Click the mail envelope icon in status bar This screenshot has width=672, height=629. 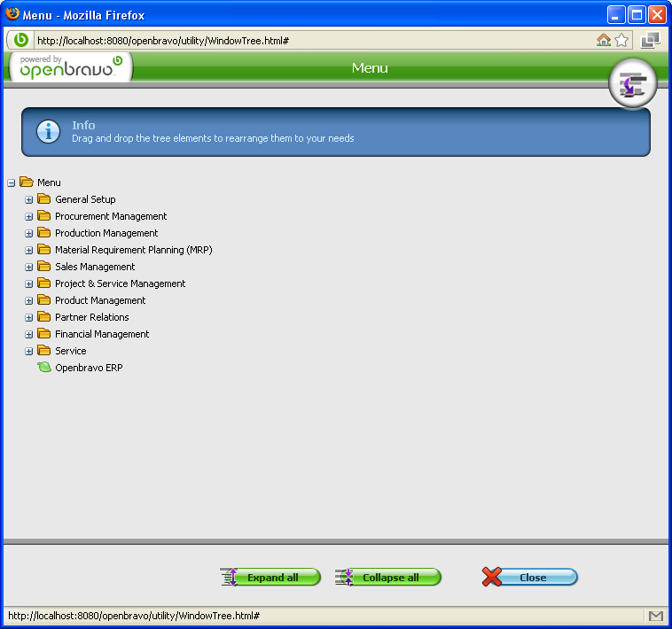(x=655, y=616)
